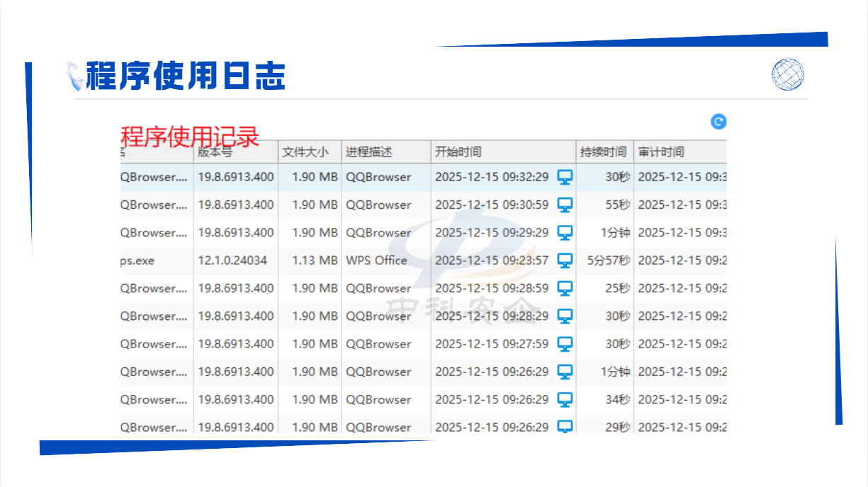Click the 55秒 duration cell
Screen dimensions: 868x487
click(x=618, y=205)
